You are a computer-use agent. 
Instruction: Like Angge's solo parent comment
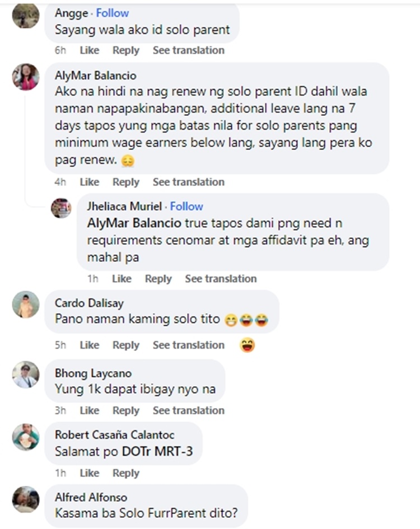90,50
